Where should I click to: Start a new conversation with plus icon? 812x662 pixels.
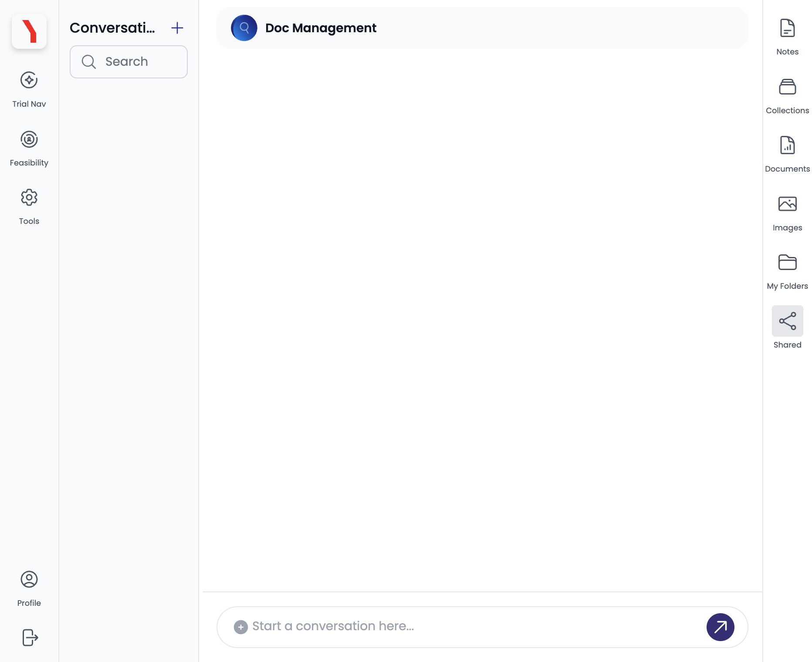coord(177,28)
